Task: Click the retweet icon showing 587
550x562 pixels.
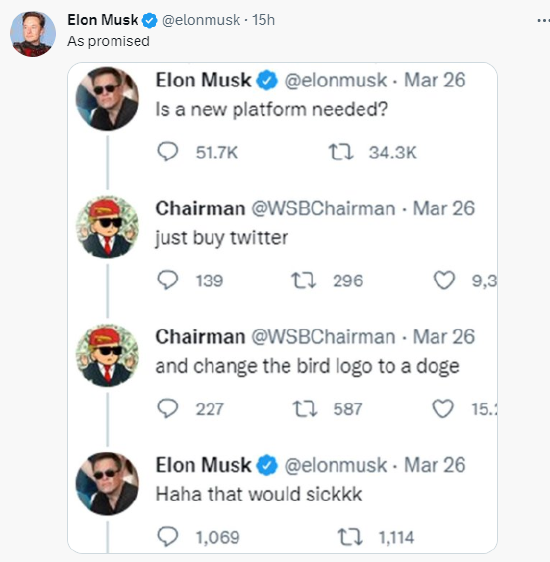Action: pos(305,409)
